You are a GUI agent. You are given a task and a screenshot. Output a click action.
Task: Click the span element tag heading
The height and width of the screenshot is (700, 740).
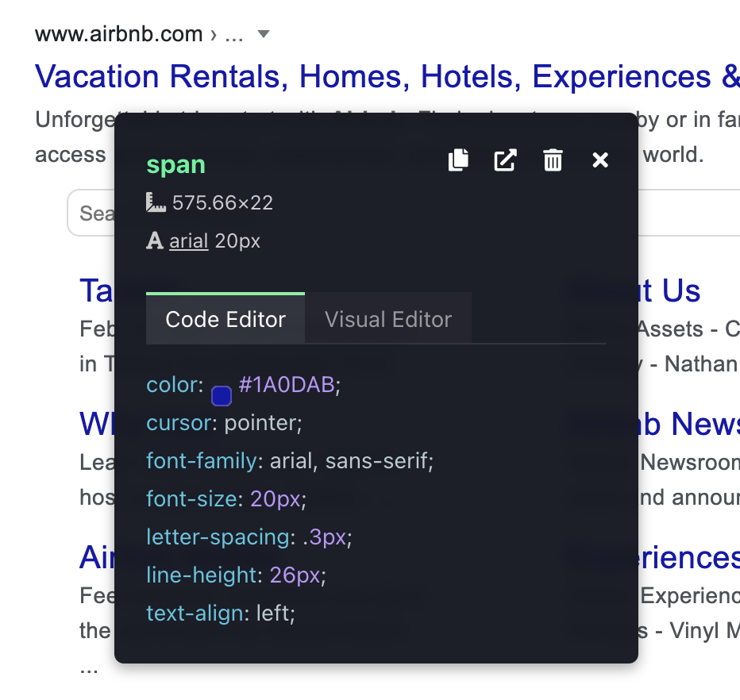[175, 164]
